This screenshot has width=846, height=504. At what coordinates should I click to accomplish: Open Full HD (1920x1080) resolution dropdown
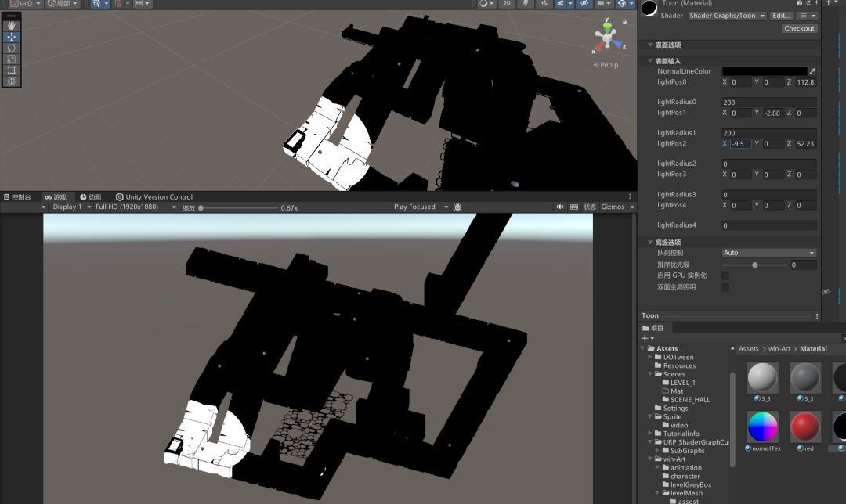click(x=135, y=207)
